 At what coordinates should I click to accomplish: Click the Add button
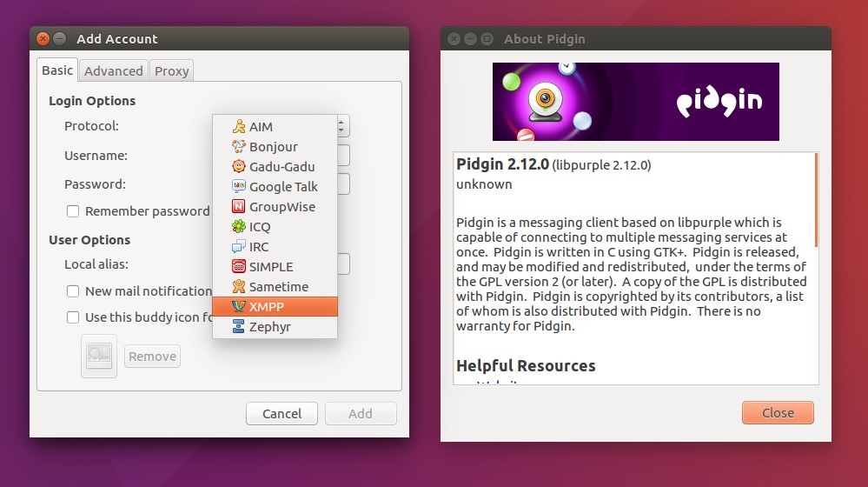361,413
